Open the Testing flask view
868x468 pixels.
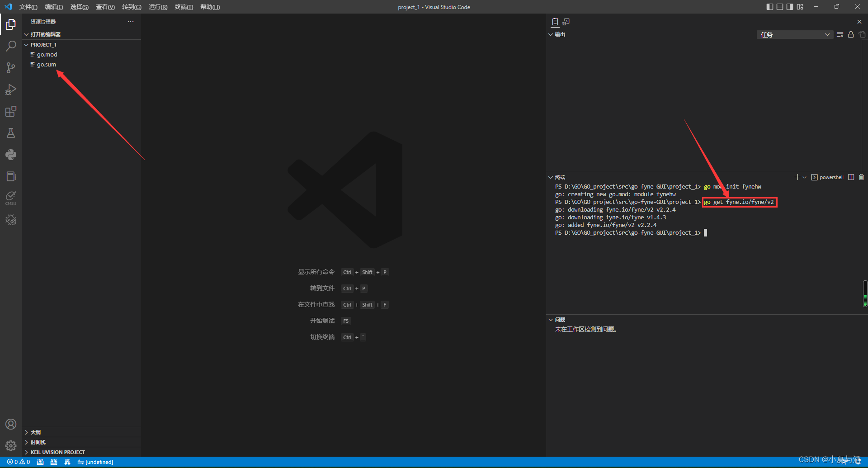coord(11,133)
